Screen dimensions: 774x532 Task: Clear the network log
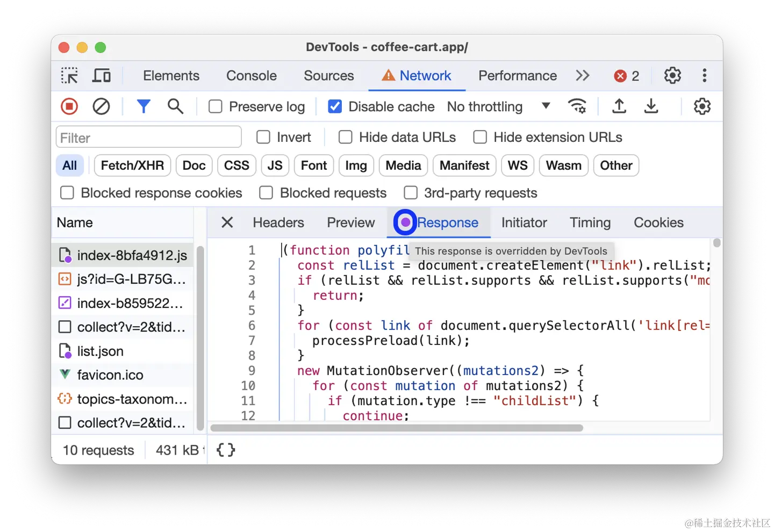101,106
